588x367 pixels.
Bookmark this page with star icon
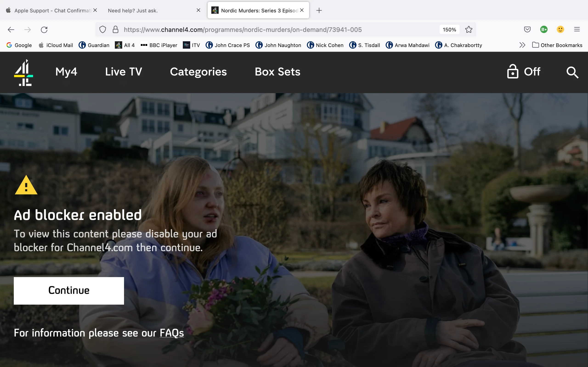469,30
